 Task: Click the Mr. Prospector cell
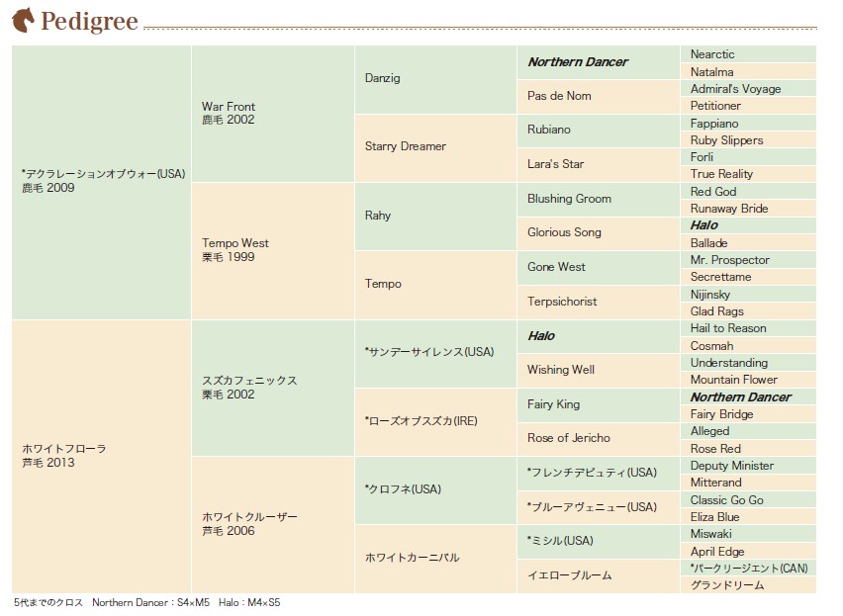click(x=748, y=260)
